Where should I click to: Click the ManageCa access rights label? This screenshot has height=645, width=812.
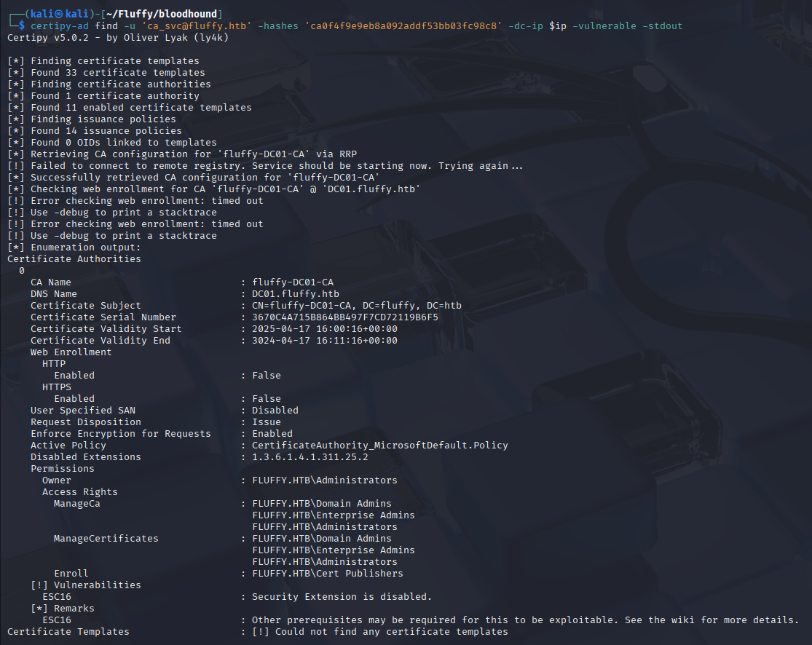coord(76,503)
